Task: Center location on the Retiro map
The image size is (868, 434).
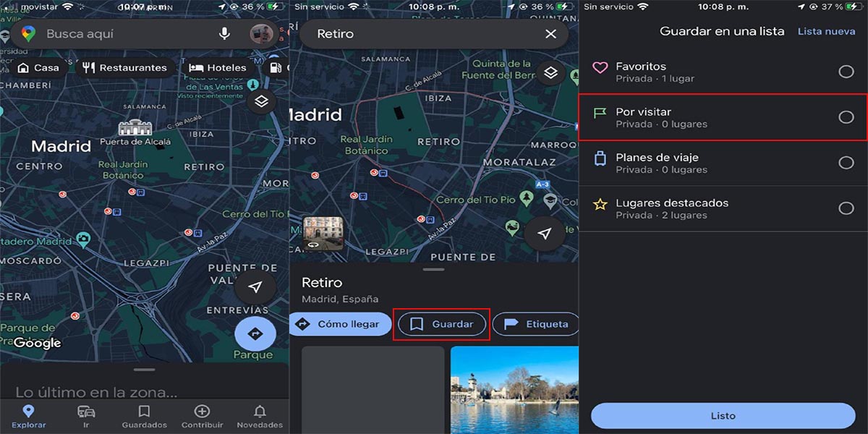Action: pos(545,233)
